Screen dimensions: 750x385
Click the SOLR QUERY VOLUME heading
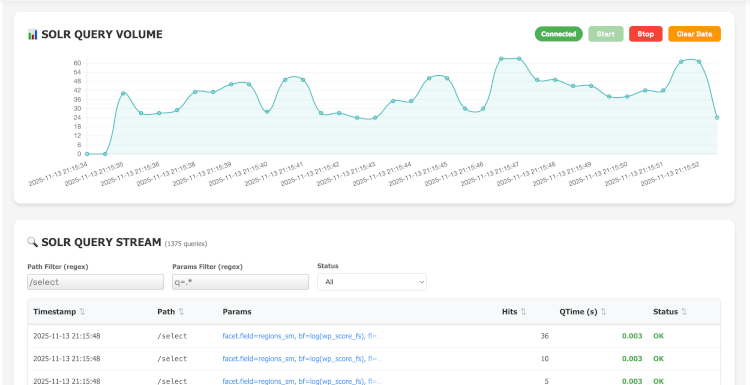pos(102,34)
